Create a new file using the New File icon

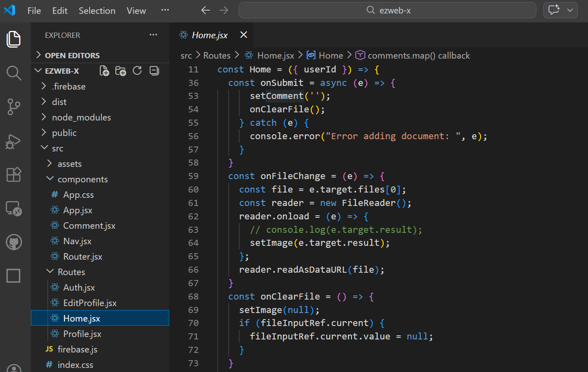(104, 70)
